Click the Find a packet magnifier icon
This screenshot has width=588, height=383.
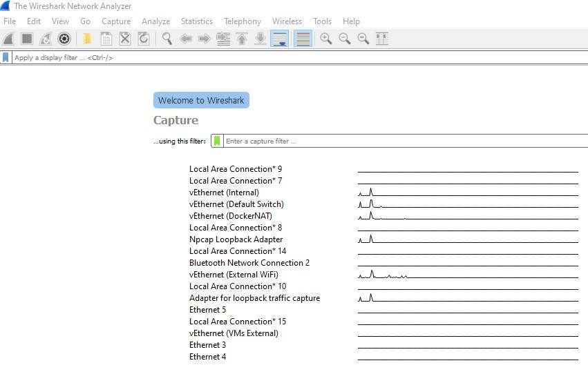167,39
